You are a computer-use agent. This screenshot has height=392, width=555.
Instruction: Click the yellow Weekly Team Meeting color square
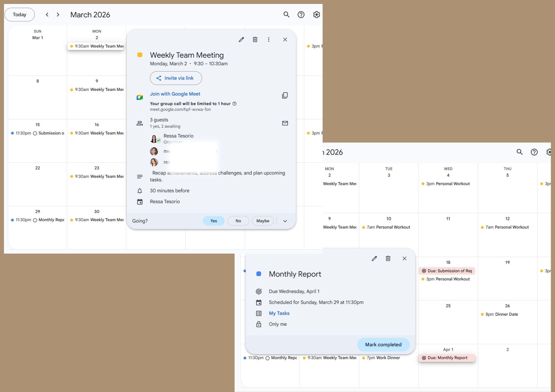[140, 55]
